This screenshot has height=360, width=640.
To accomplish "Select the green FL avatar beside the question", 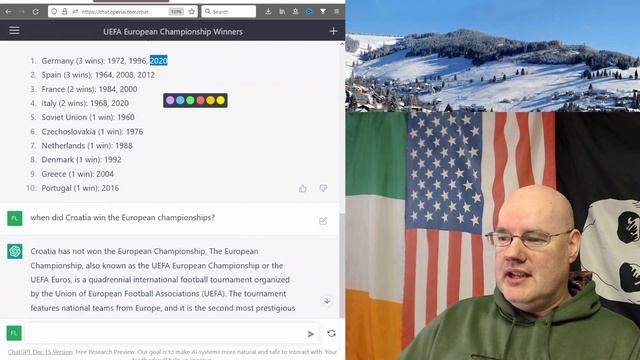I will [x=15, y=218].
